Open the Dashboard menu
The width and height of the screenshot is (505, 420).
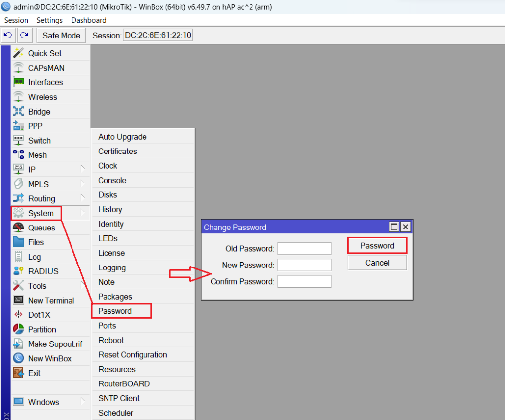pos(89,20)
